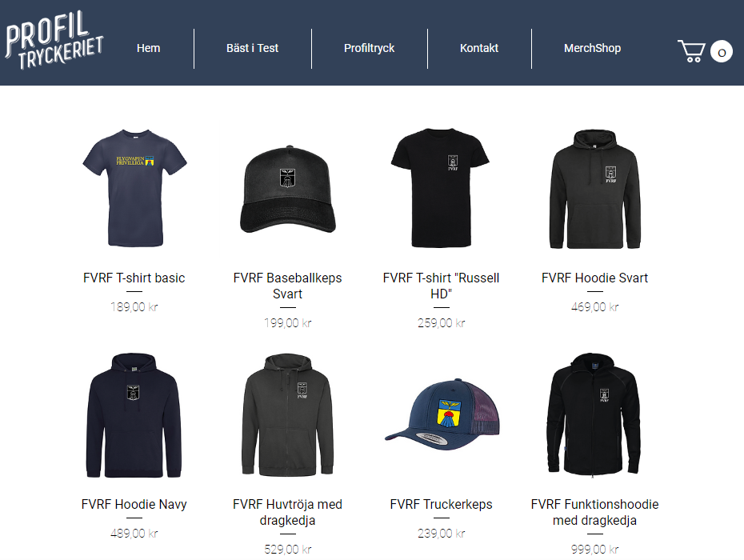The width and height of the screenshot is (744, 560).
Task: Open the navy hoodie product image
Action: (134, 414)
